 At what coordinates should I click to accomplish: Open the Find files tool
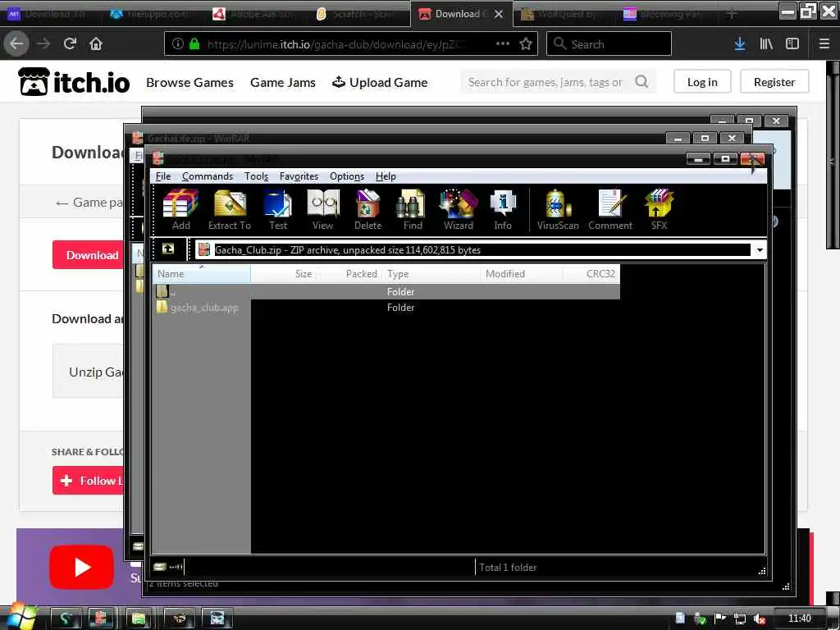click(x=412, y=209)
